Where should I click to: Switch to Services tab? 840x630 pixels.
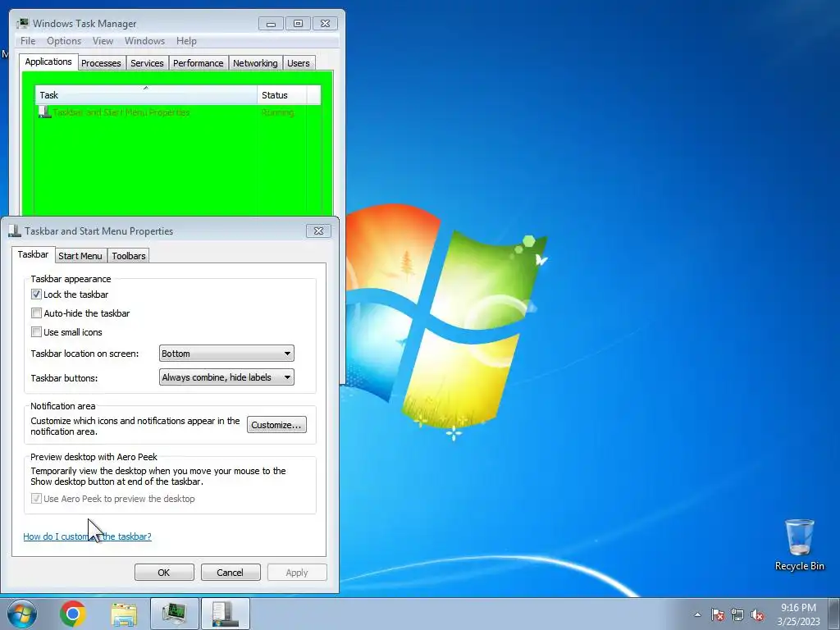[x=148, y=63]
